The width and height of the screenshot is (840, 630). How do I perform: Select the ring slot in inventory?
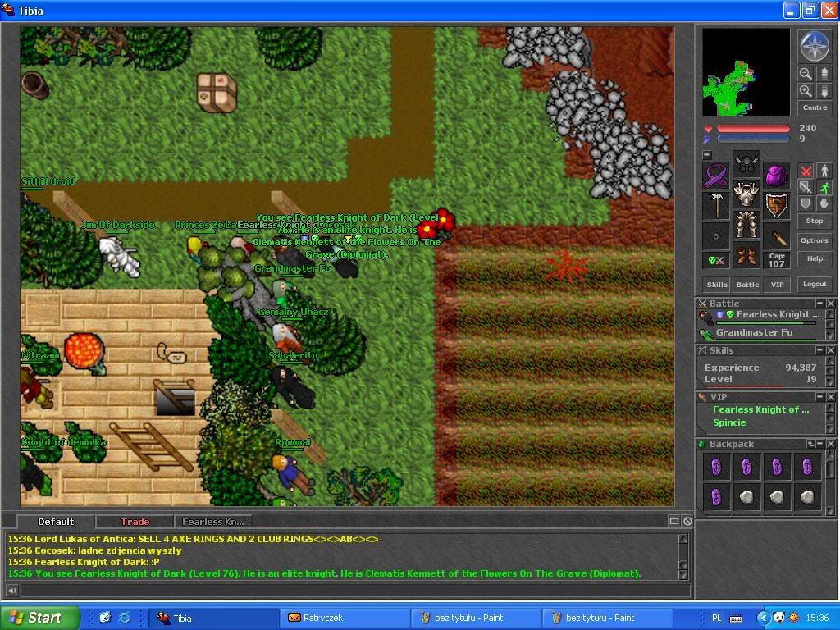click(715, 235)
